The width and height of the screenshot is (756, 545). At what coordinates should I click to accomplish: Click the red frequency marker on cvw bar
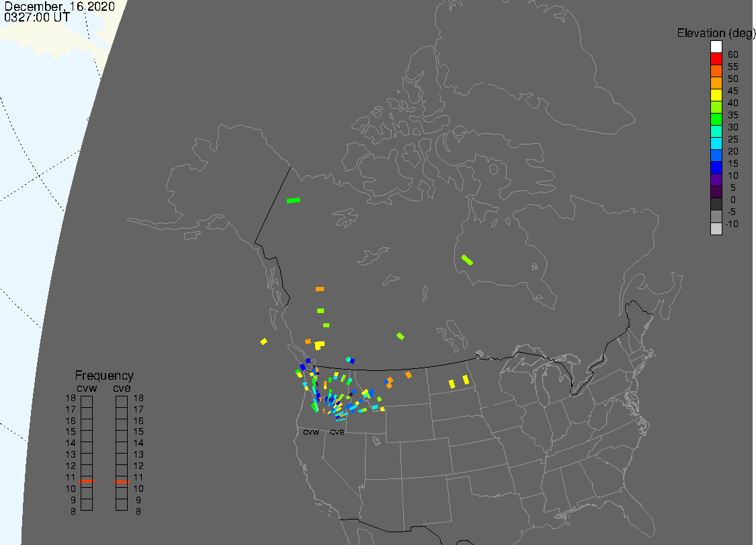(x=87, y=481)
